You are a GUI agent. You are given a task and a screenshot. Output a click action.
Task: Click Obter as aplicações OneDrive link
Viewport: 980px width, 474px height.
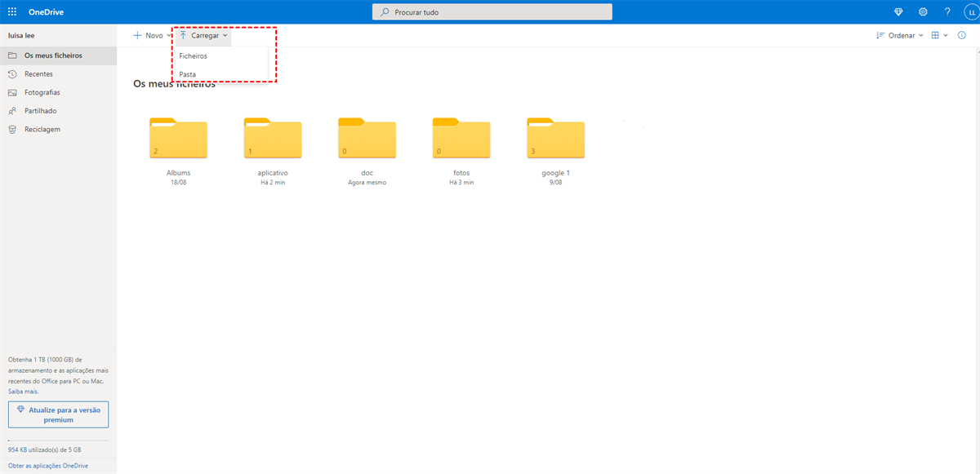[x=48, y=466]
